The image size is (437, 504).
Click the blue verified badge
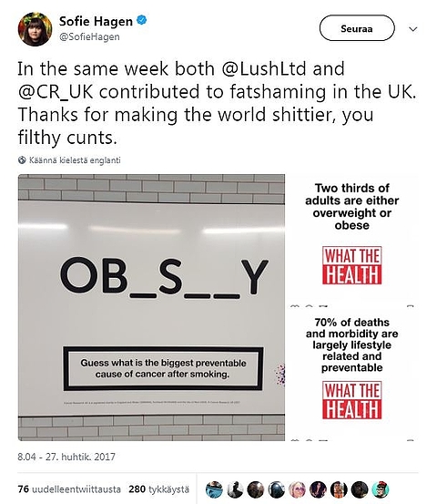pyautogui.click(x=142, y=20)
